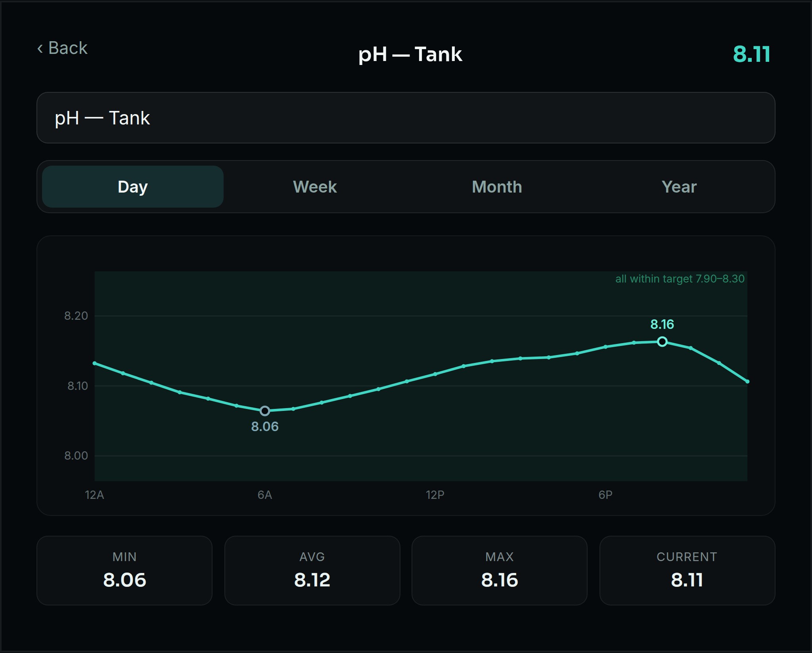The height and width of the screenshot is (653, 812).
Task: Click the 8.11 reading in the header
Action: [x=752, y=54]
